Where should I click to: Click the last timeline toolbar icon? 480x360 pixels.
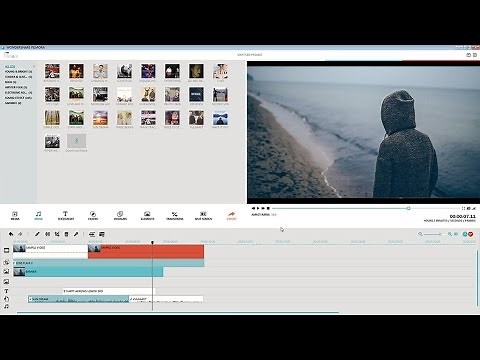102,234
